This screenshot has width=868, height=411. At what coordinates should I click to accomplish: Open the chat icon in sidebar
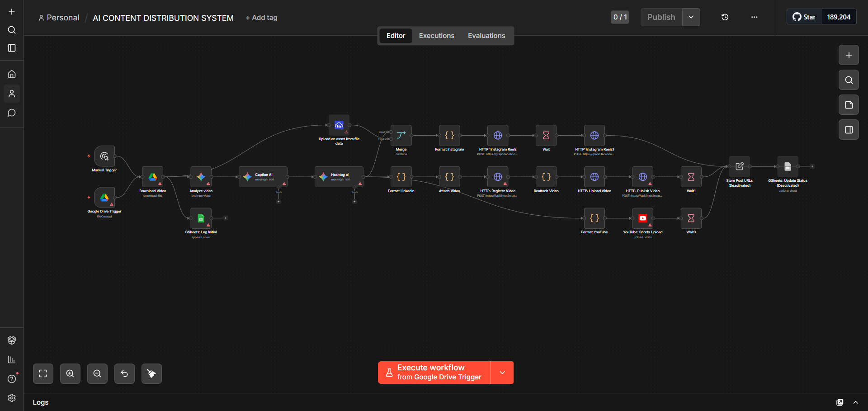click(x=12, y=113)
